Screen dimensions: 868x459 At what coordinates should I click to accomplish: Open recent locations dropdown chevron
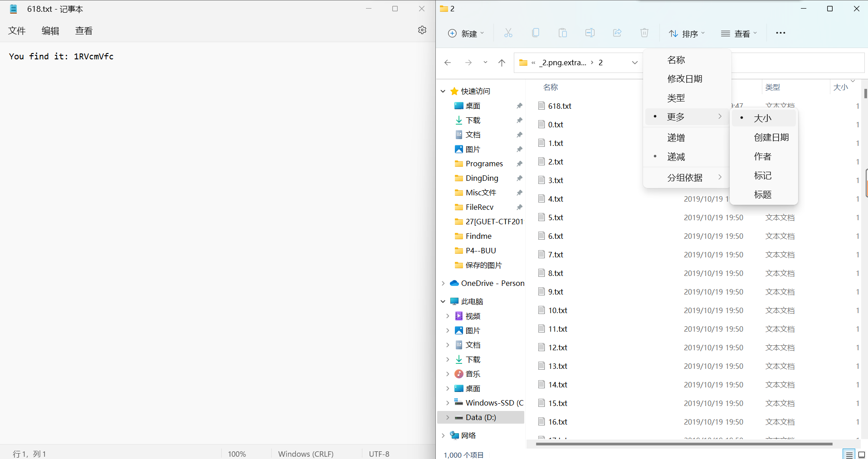click(x=485, y=63)
